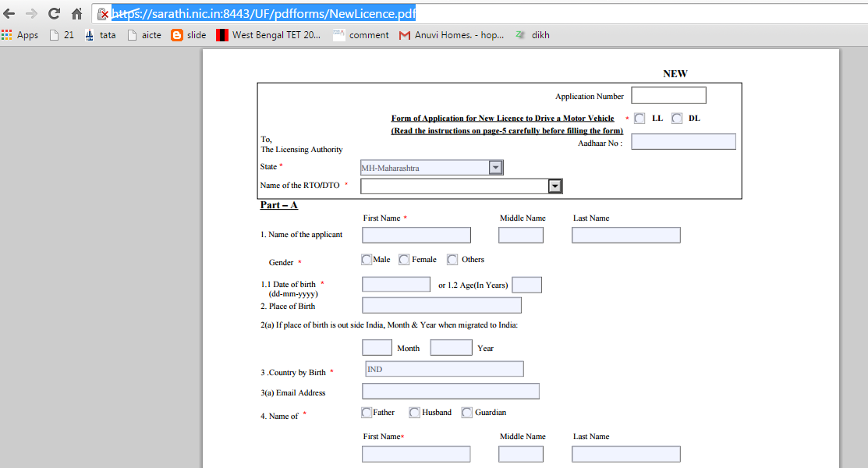Select the Guardian radio button
The height and width of the screenshot is (468, 868).
(x=466, y=412)
